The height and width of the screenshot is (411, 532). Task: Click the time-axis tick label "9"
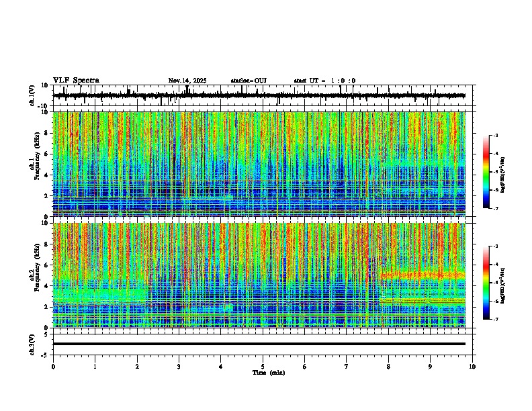[x=430, y=367]
